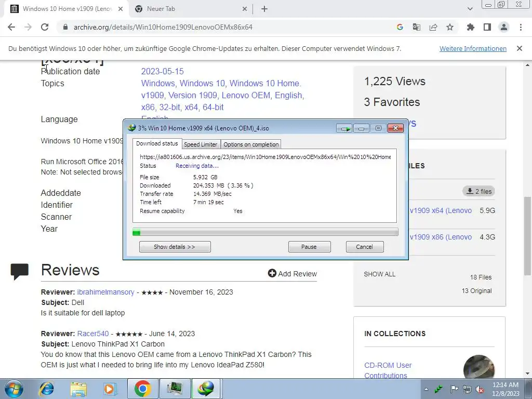Click Show details button
This screenshot has width=532, height=399.
pos(175,247)
